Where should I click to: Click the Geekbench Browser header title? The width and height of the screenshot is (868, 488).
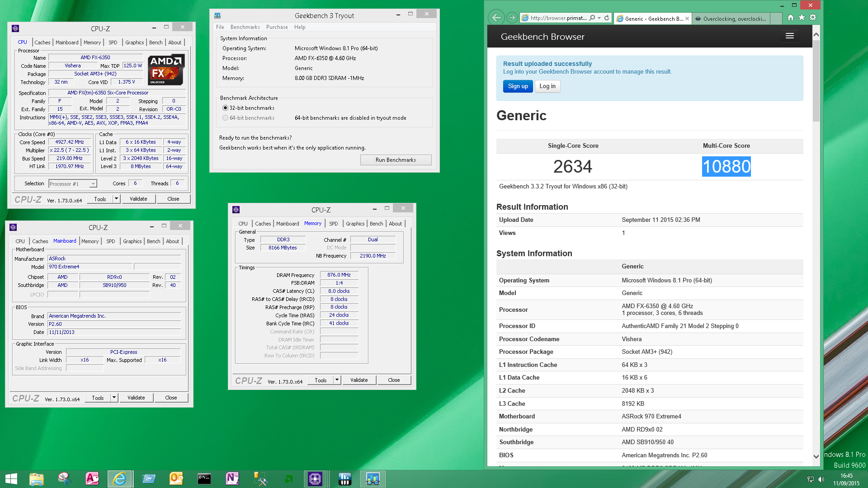pos(542,37)
